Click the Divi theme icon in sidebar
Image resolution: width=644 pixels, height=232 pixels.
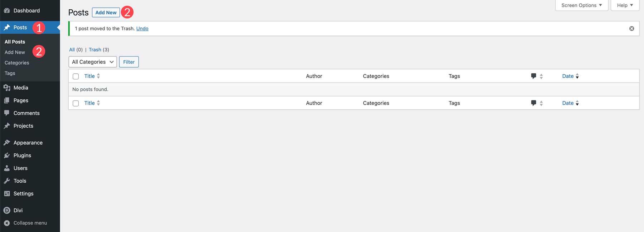(7, 210)
